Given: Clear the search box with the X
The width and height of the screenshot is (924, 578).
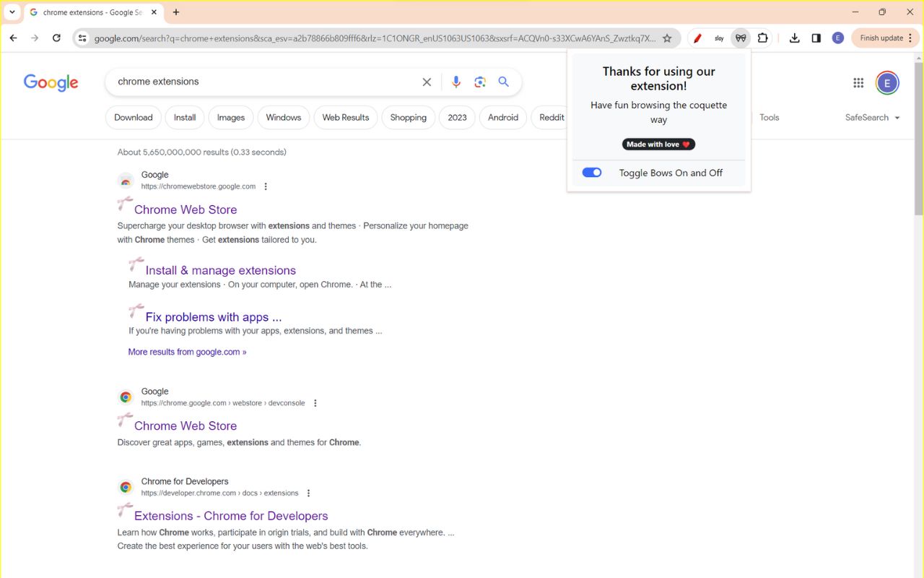Looking at the screenshot, I should pyautogui.click(x=427, y=82).
